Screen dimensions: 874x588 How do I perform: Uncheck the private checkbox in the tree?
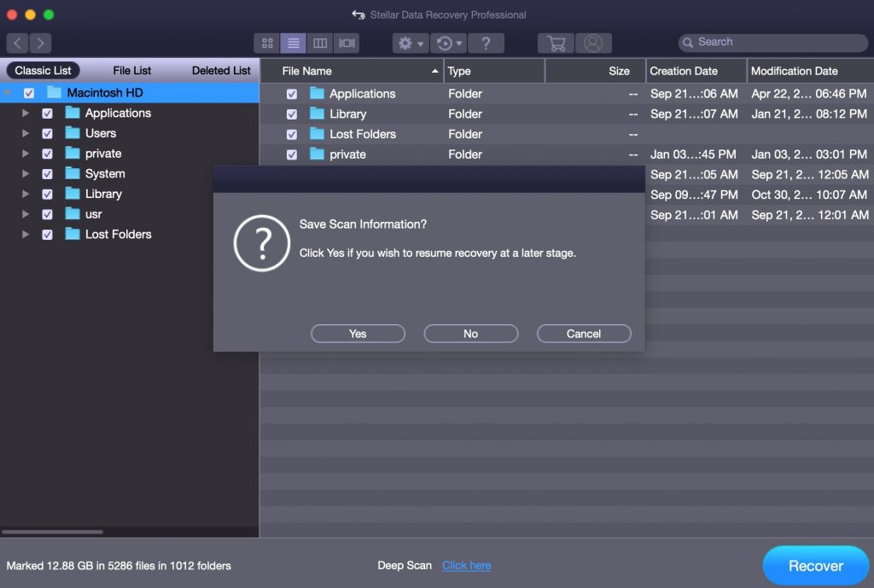(48, 154)
